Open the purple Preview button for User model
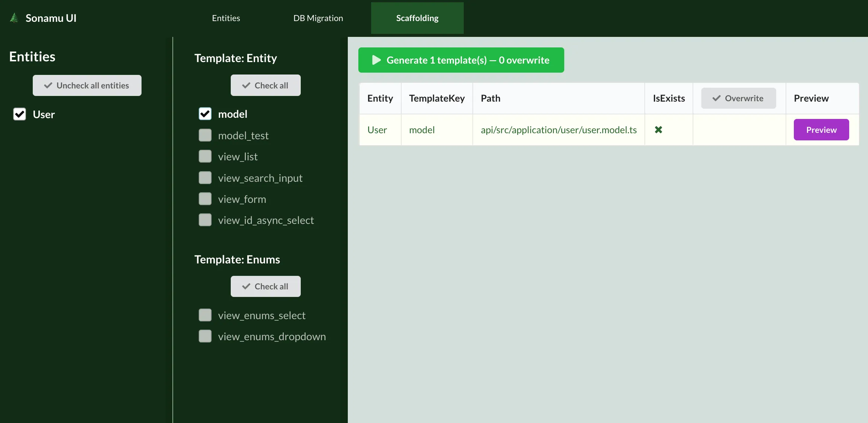Screen dimensions: 868x423 (x=821, y=130)
